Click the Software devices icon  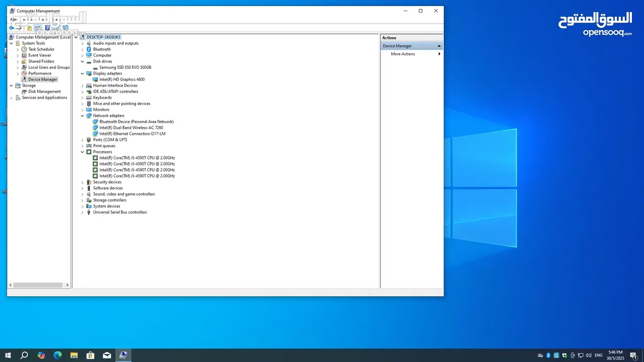click(89, 188)
